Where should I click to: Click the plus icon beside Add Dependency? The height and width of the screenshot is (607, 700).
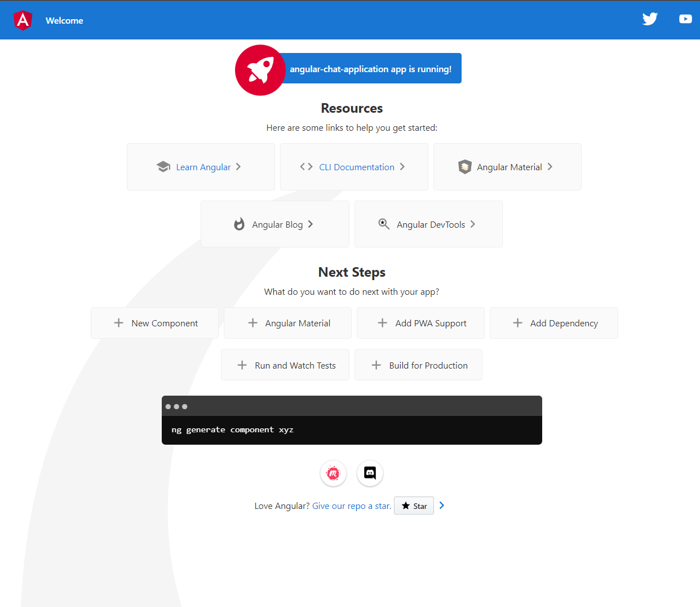coord(517,323)
